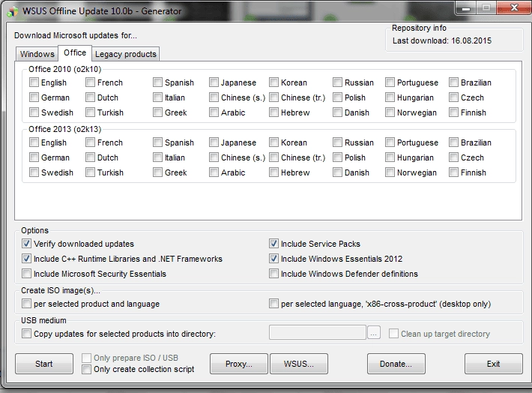Enable Dutch for Office 2010
532x393 pixels.
(90, 97)
